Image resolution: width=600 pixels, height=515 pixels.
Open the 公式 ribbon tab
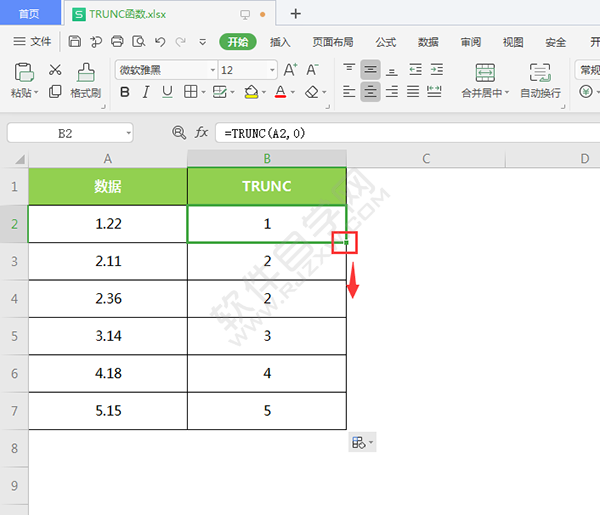(x=386, y=42)
